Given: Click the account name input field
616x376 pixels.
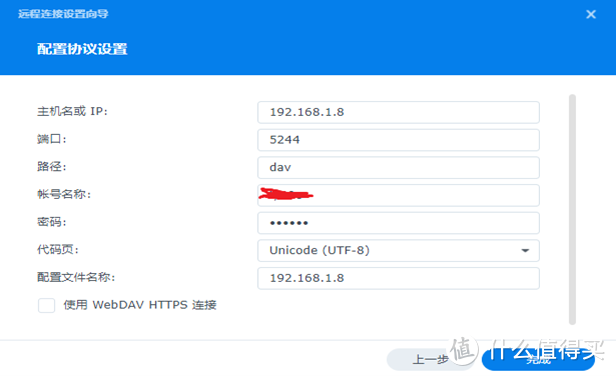Looking at the screenshot, I should [398, 195].
